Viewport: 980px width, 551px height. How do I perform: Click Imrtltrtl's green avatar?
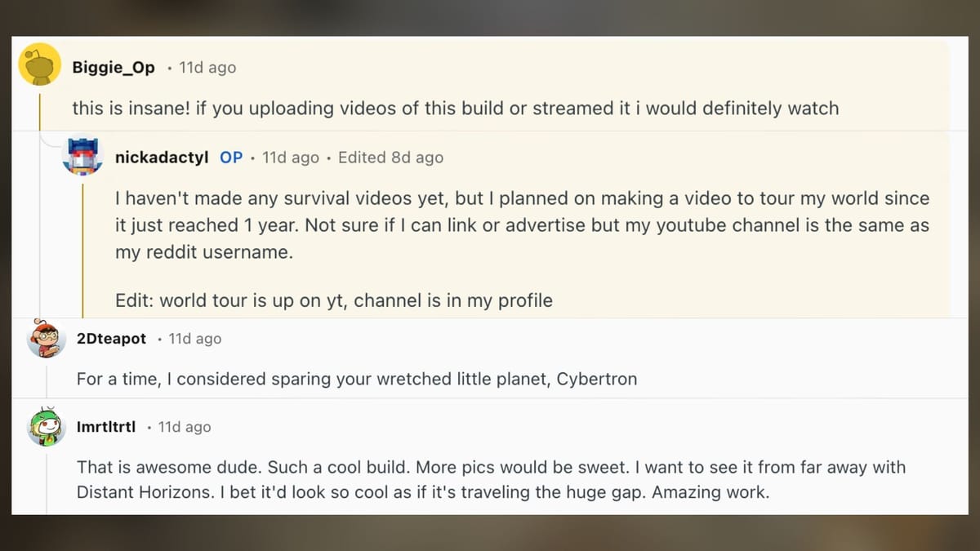[x=46, y=427]
